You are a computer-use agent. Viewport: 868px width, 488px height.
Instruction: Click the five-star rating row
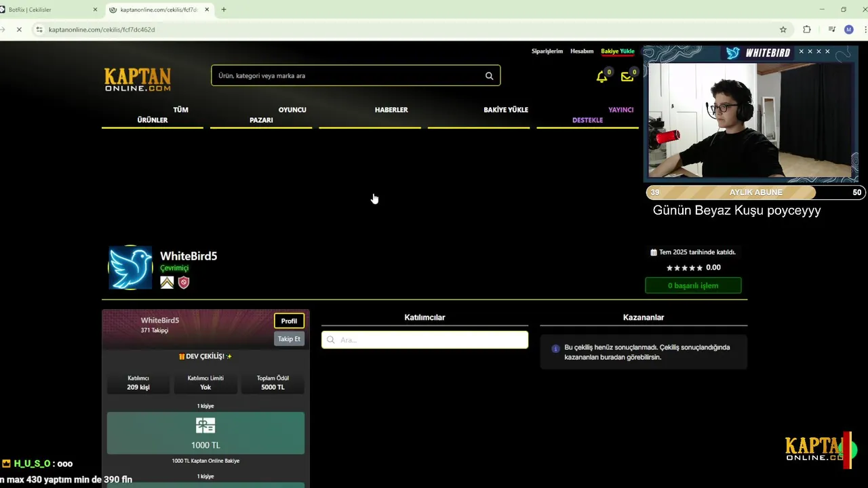684,268
